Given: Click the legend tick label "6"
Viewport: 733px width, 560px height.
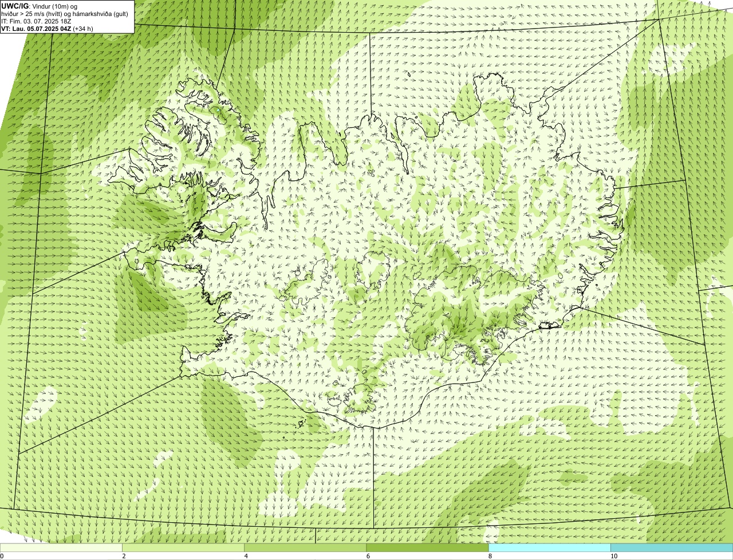Looking at the screenshot, I should pos(368,556).
